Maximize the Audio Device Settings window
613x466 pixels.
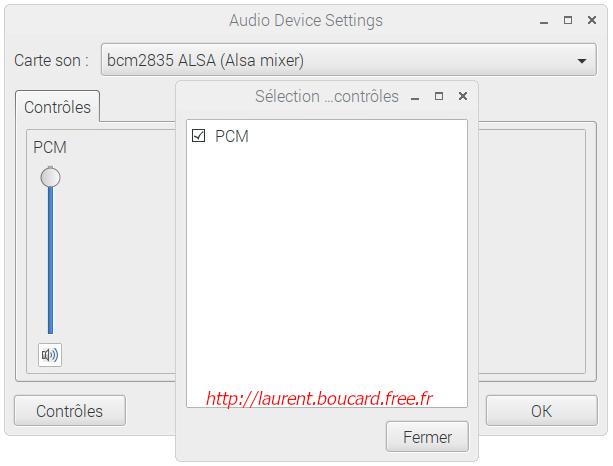point(568,20)
